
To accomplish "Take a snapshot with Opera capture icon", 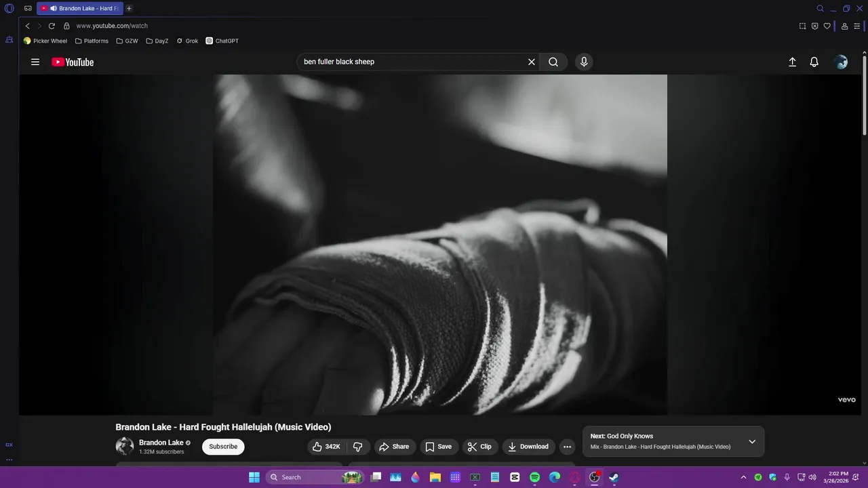I will (803, 26).
